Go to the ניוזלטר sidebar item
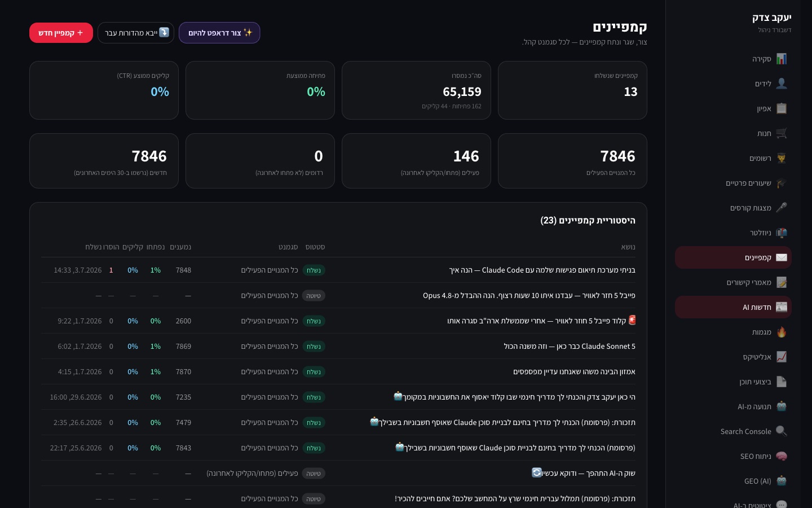The height and width of the screenshot is (508, 812). pos(733,233)
